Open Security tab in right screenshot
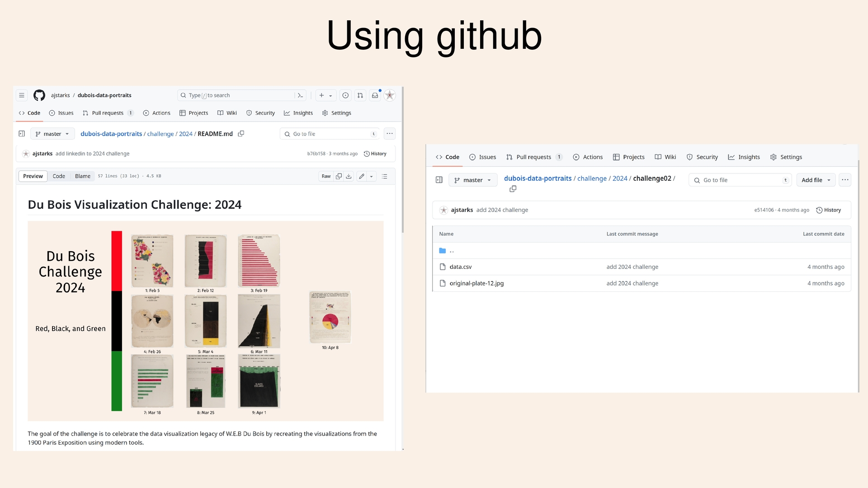Screen dimensions: 868x488 pos(702,157)
